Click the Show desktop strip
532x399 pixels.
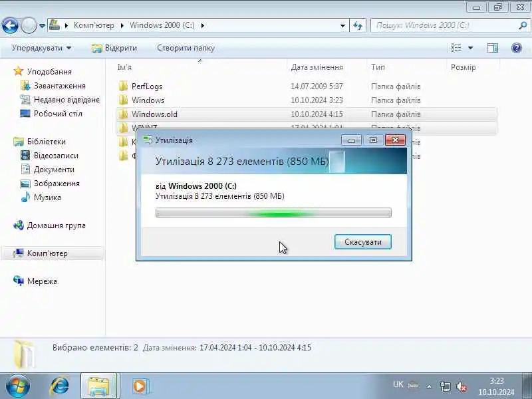(527, 386)
